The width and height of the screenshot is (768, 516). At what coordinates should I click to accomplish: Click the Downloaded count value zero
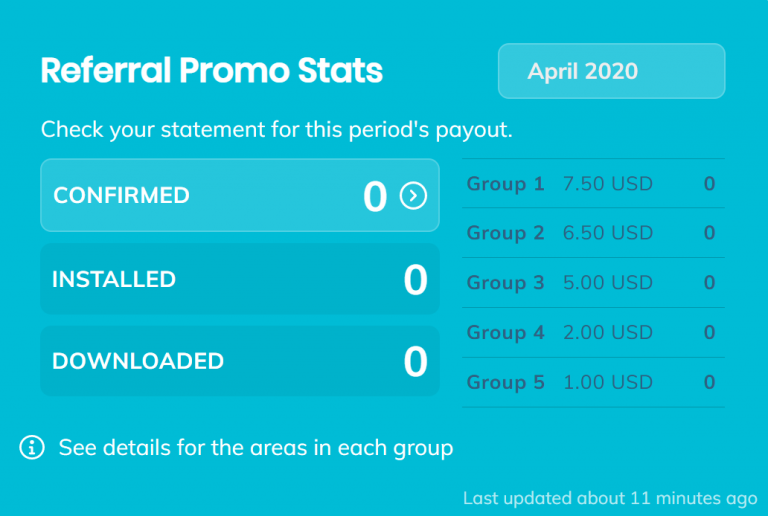415,361
